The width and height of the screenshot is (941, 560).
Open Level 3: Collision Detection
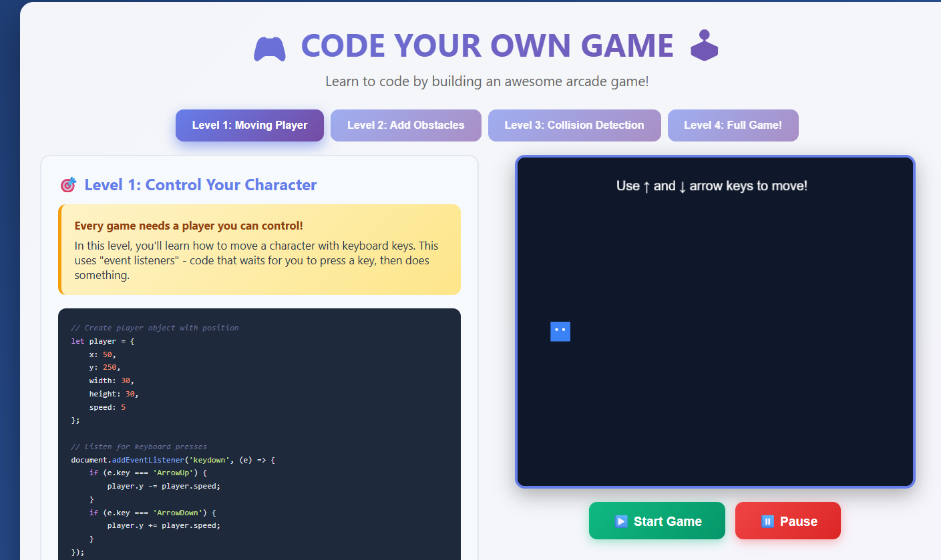pyautogui.click(x=574, y=125)
